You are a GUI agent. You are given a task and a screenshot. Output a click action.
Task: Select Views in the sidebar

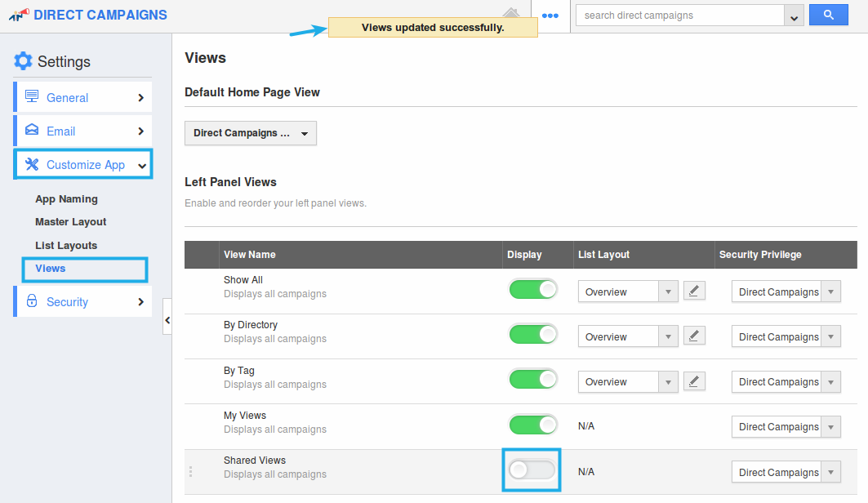(x=50, y=268)
